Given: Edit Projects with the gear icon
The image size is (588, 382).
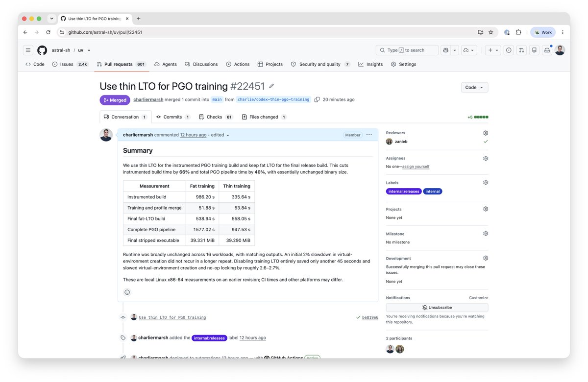Looking at the screenshot, I should click(x=486, y=209).
